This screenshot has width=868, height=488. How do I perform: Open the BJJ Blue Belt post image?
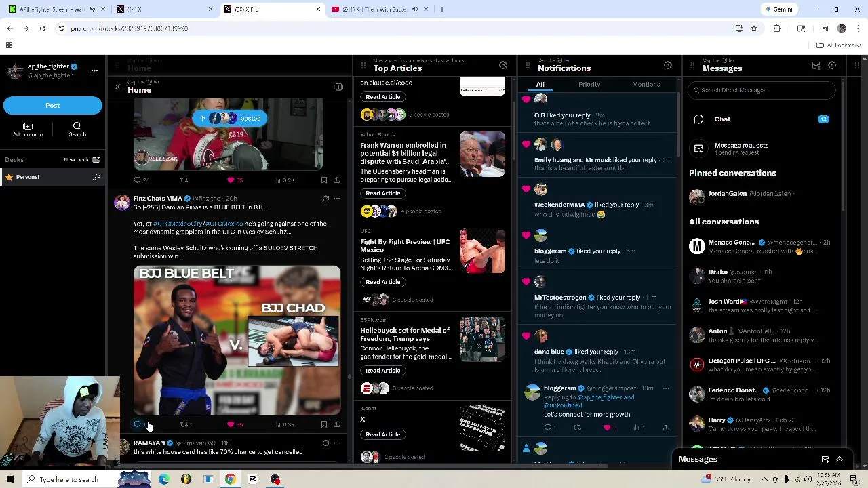pos(237,340)
